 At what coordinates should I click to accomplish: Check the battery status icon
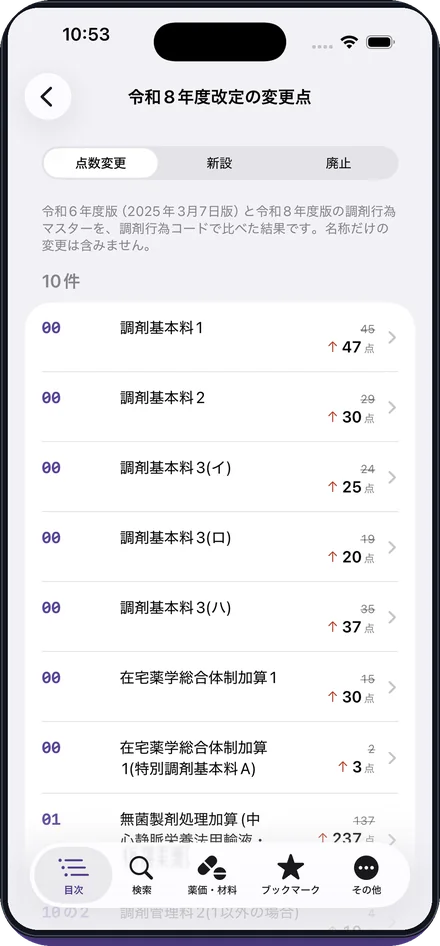[381, 42]
